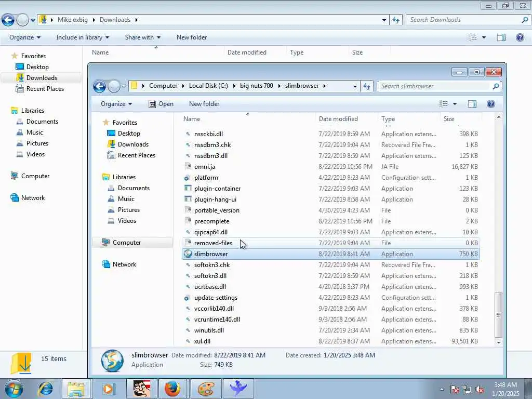Image resolution: width=532 pixels, height=399 pixels.
Task: Expand view options arrow in Downloads window
Action: click(484, 37)
